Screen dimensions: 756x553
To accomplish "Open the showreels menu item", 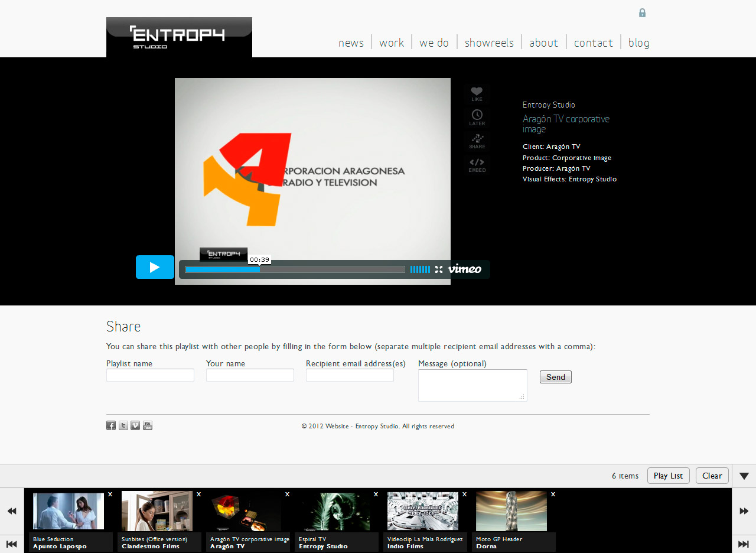I will tap(489, 43).
